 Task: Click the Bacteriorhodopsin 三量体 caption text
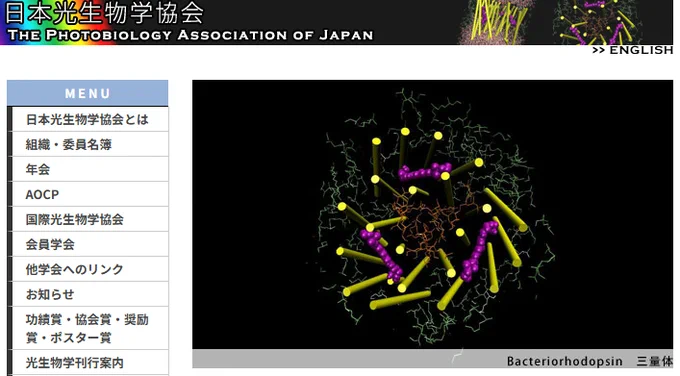click(590, 361)
